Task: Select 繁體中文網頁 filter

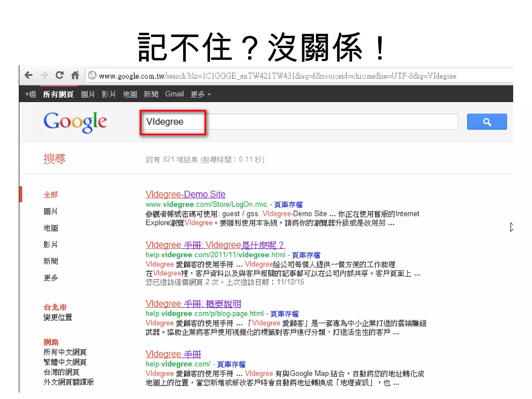Action: [65, 362]
